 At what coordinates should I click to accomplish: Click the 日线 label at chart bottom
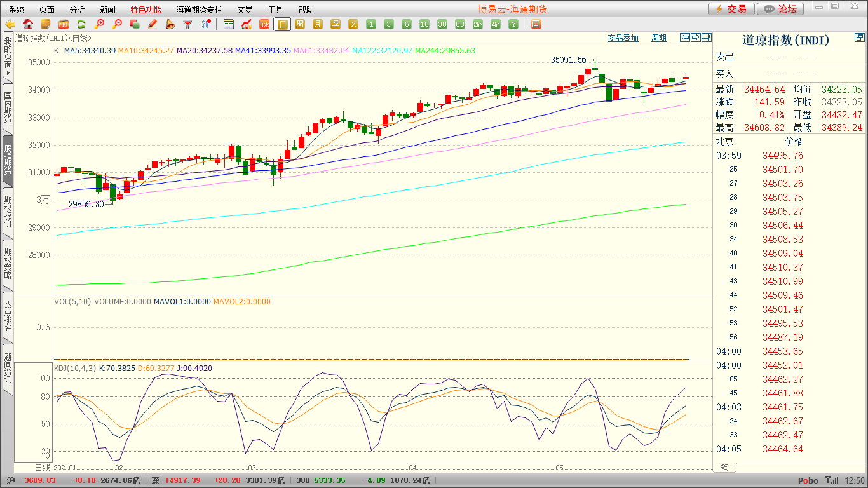coord(41,468)
